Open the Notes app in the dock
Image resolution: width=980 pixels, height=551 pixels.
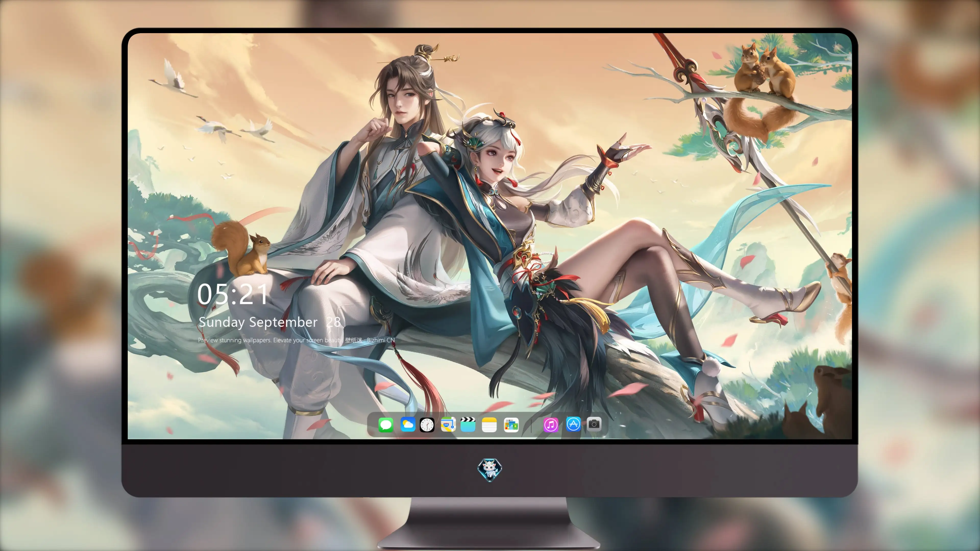click(x=489, y=424)
